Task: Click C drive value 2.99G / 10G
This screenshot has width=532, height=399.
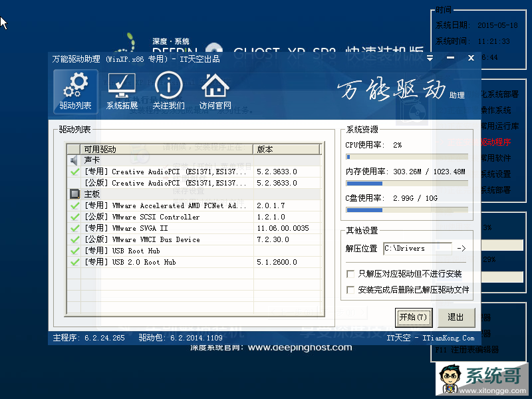Action: point(415,198)
